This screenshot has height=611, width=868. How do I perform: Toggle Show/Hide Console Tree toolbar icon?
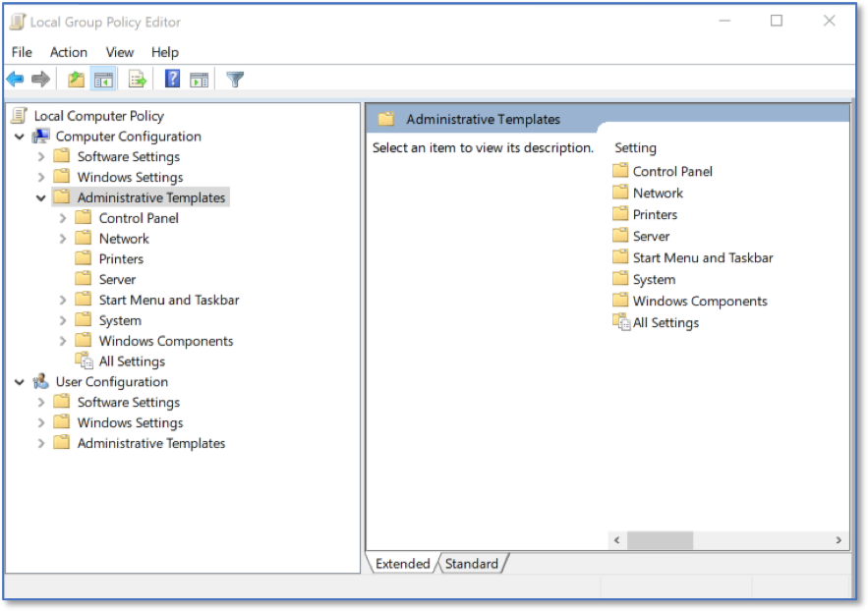103,80
